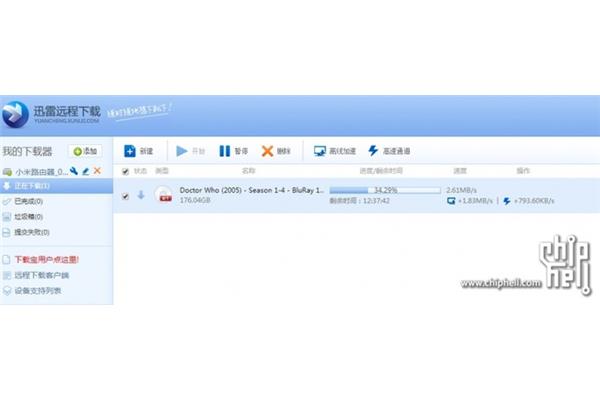Click the Doctor Who (2005) - Season 1-4 task name
This screenshot has width=600, height=400.
point(252,190)
